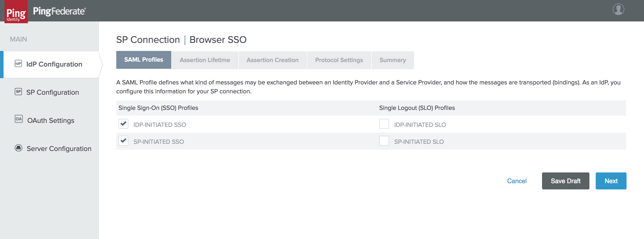This screenshot has width=644, height=239.
Task: Open the user account profile icon
Action: click(618, 9)
